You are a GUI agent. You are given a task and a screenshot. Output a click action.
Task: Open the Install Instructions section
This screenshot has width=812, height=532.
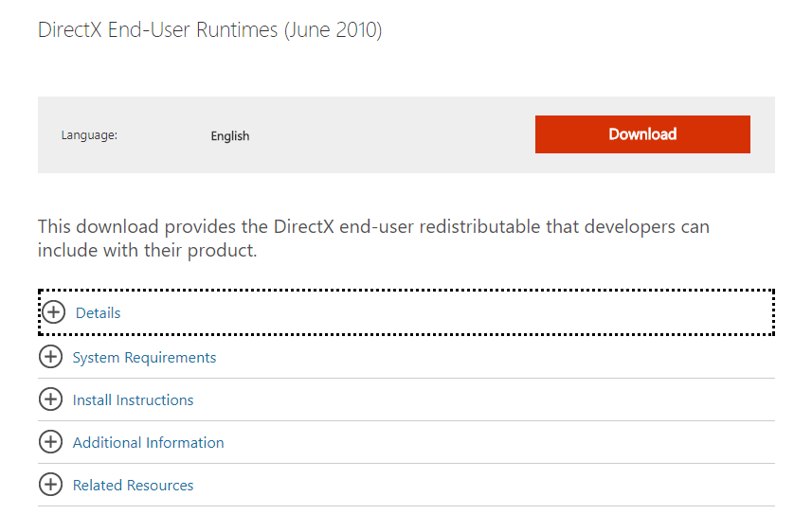coord(133,400)
